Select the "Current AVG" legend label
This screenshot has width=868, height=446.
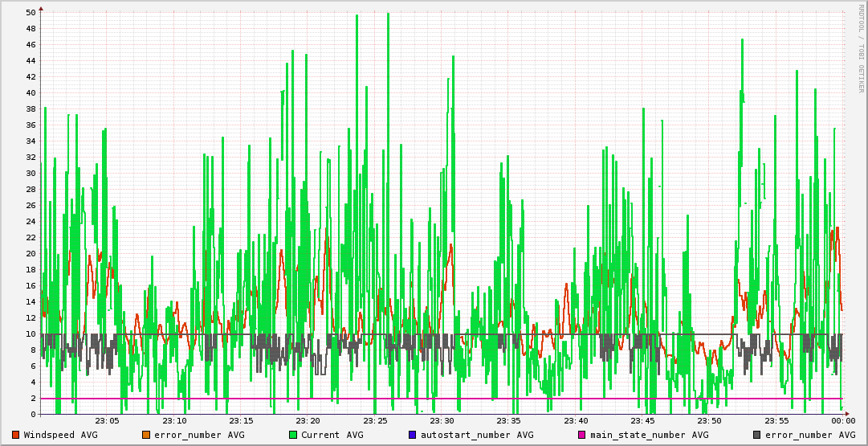332,435
